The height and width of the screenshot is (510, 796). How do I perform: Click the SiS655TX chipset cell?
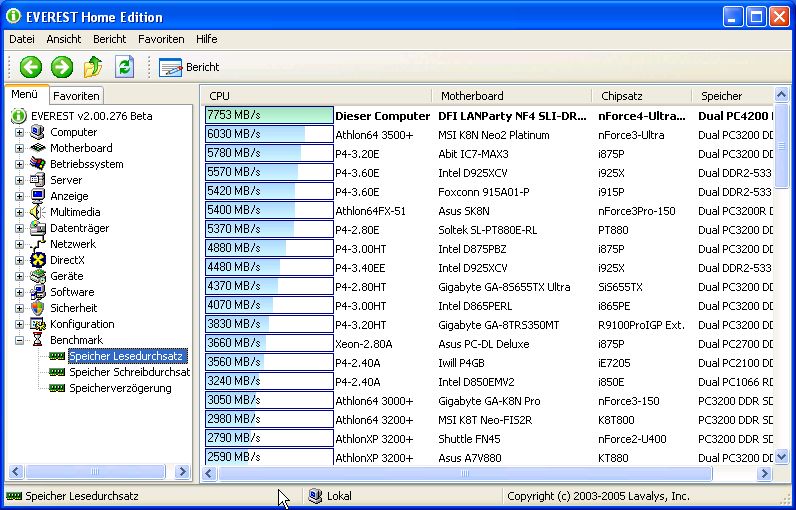coord(620,287)
